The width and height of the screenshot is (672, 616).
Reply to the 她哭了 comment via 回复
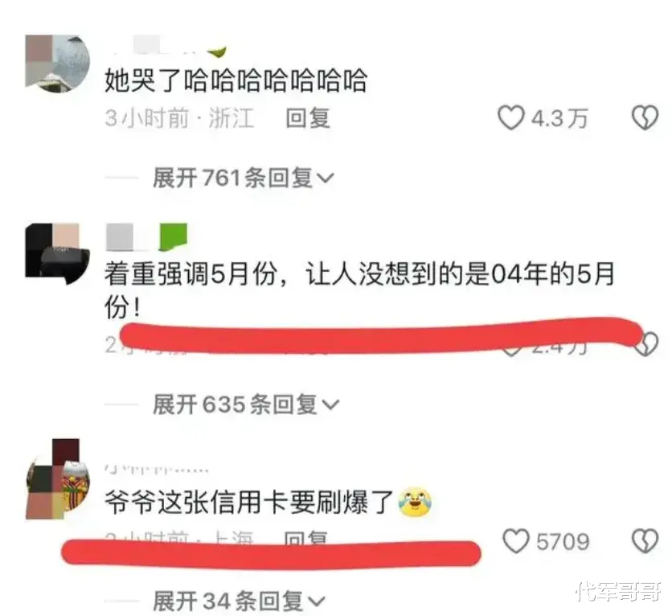(308, 118)
